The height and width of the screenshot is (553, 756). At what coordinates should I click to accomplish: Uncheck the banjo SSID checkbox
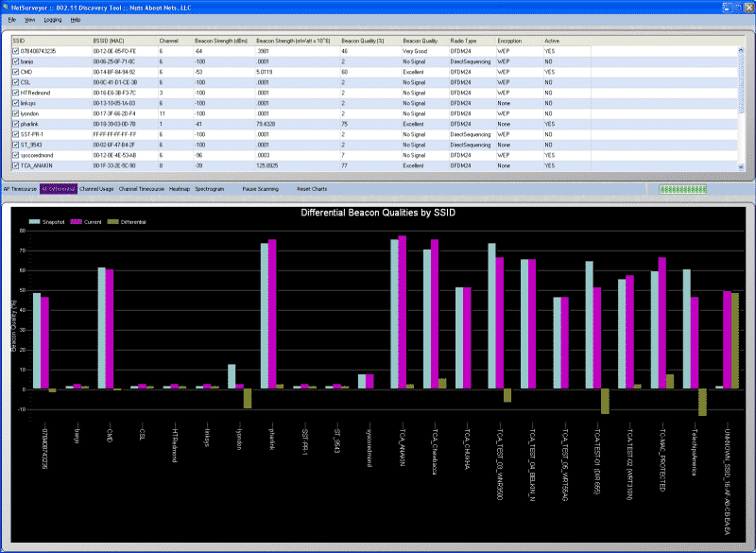(x=15, y=60)
